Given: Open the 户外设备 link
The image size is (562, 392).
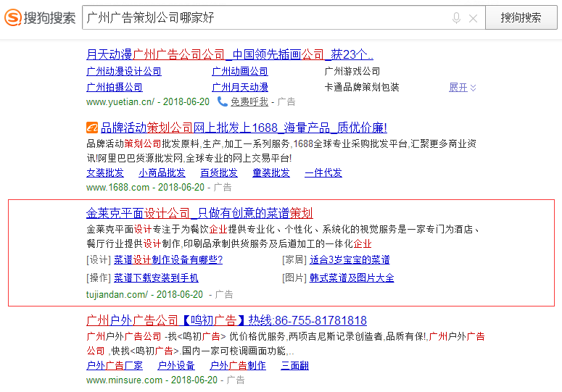Looking at the screenshot, I should [176, 365].
